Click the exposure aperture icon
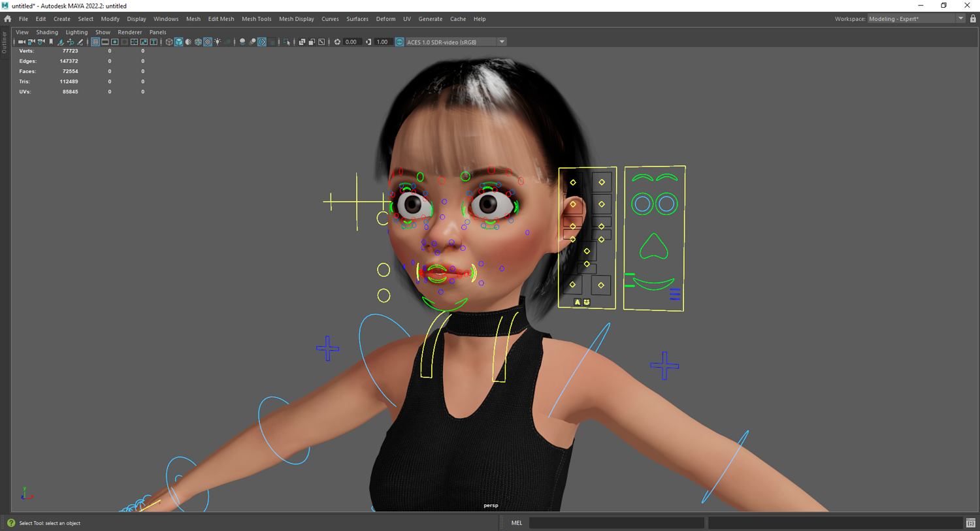Viewport: 980px width, 531px height. tap(338, 42)
